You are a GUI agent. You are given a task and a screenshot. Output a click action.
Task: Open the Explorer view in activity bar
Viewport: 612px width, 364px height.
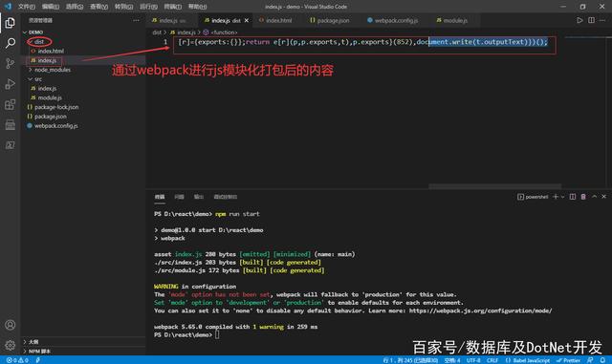coord(11,23)
